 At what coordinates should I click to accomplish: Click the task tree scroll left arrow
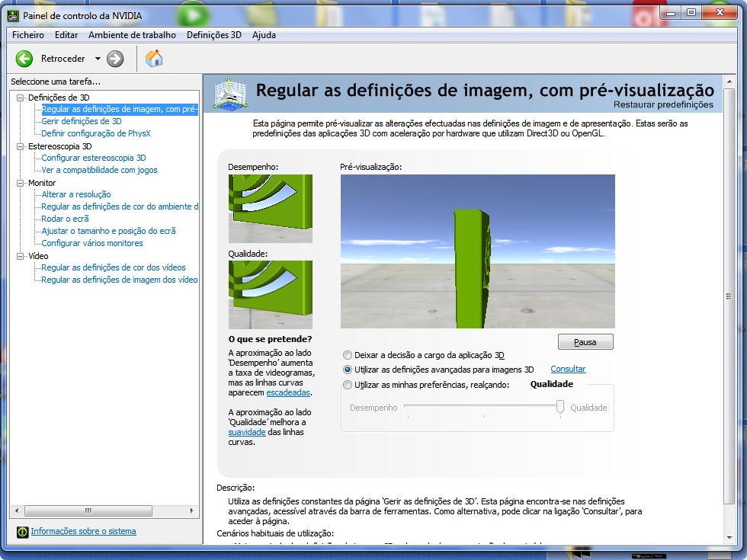[17, 511]
